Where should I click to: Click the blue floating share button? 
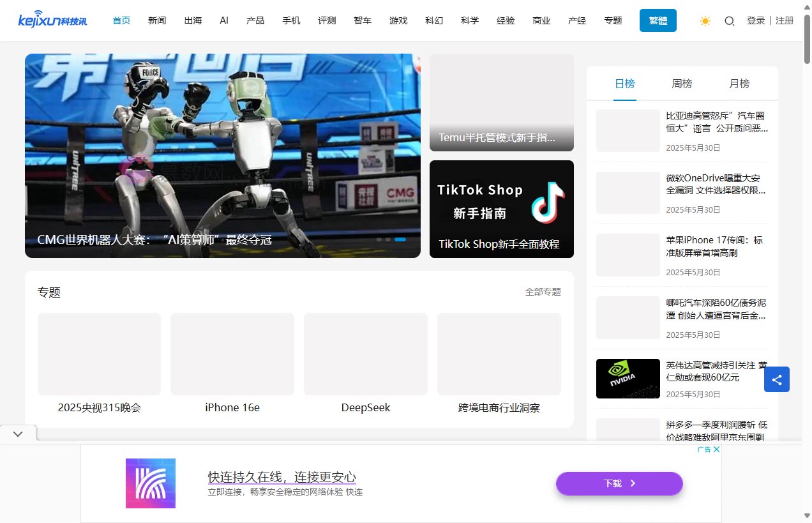[776, 380]
